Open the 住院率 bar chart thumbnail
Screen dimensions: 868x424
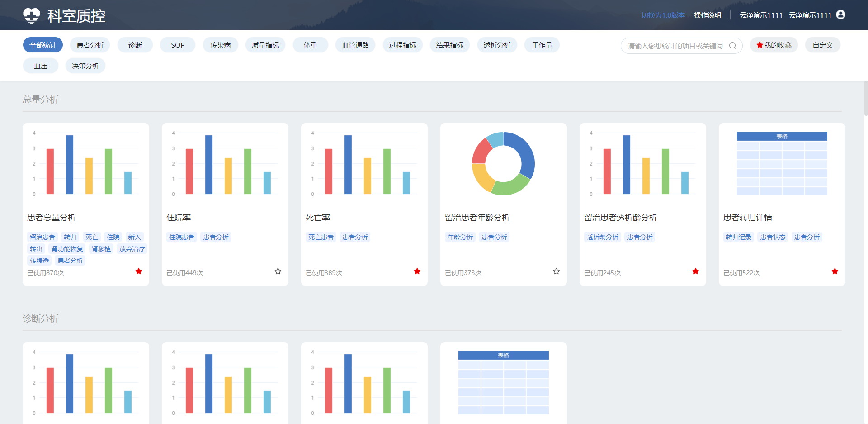tap(225, 163)
